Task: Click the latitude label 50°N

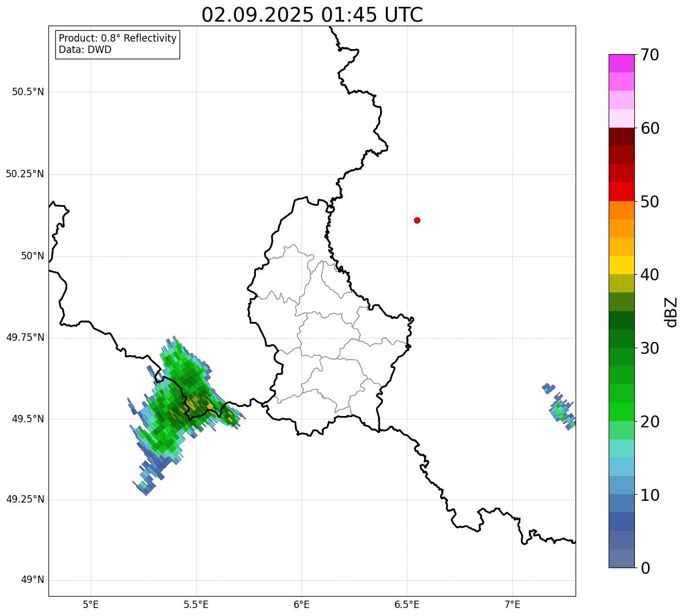Action: click(x=32, y=256)
